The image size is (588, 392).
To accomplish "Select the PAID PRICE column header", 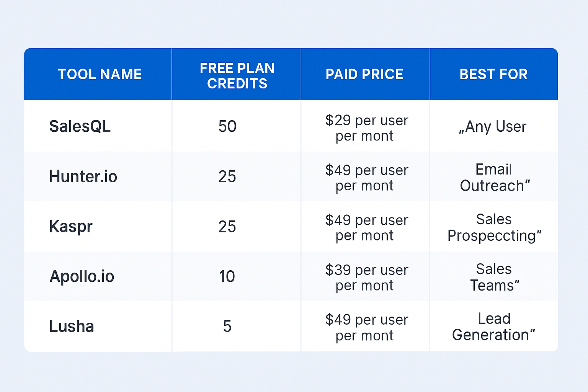I will pyautogui.click(x=364, y=74).
